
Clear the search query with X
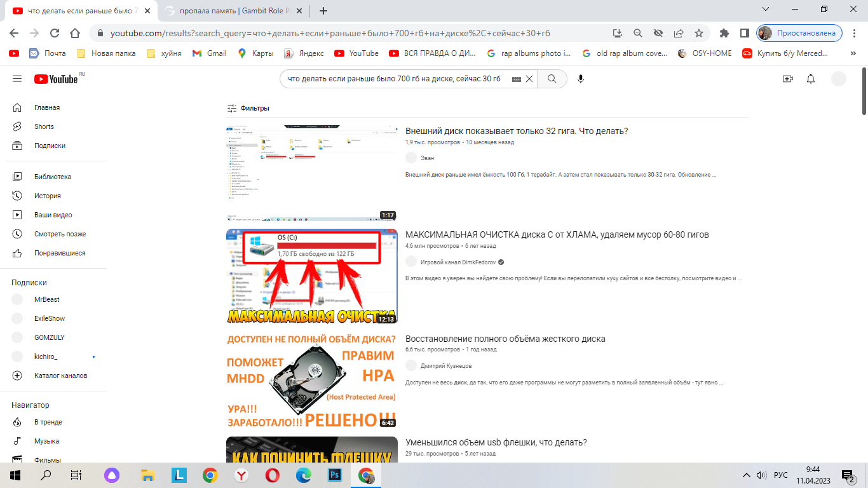(x=529, y=79)
